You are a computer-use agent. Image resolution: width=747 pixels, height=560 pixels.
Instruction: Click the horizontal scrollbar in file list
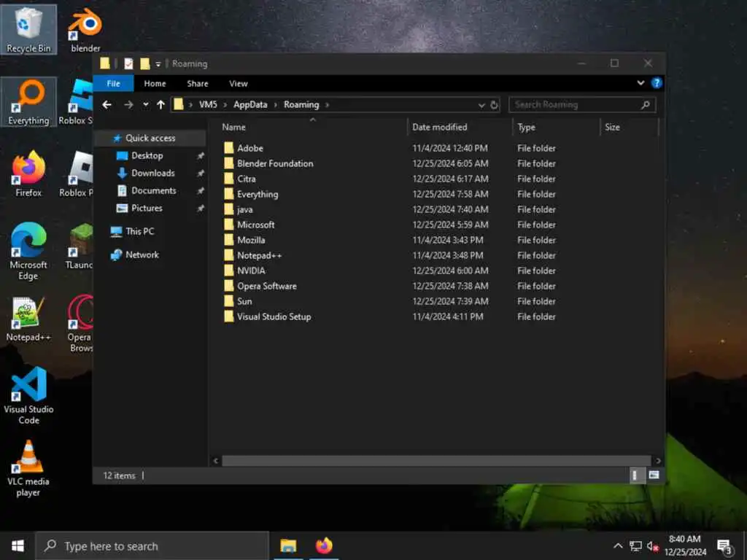[x=436, y=461]
